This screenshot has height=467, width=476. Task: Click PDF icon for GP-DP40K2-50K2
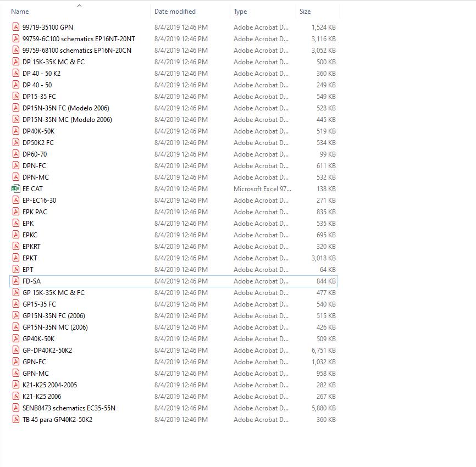coord(16,350)
